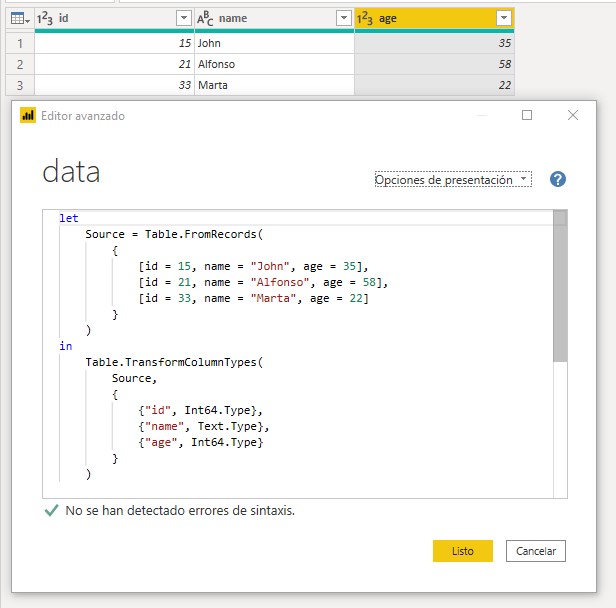Click the age column data type icon

tap(365, 18)
